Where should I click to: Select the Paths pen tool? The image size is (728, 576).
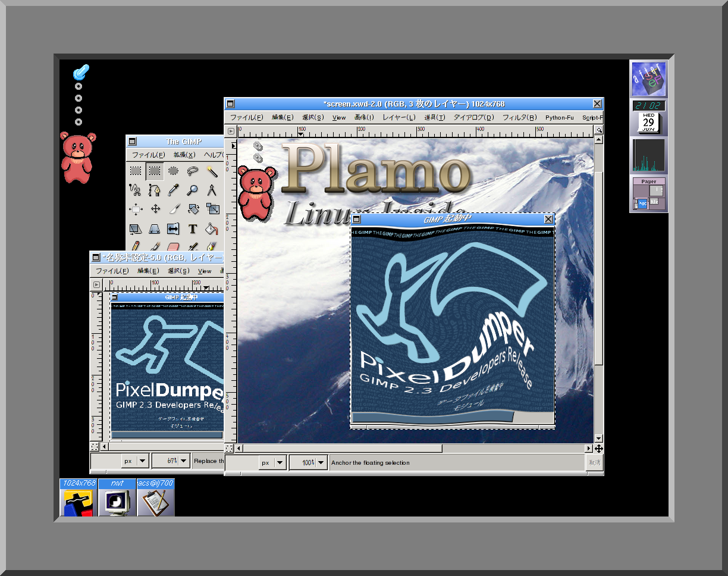[x=155, y=190]
